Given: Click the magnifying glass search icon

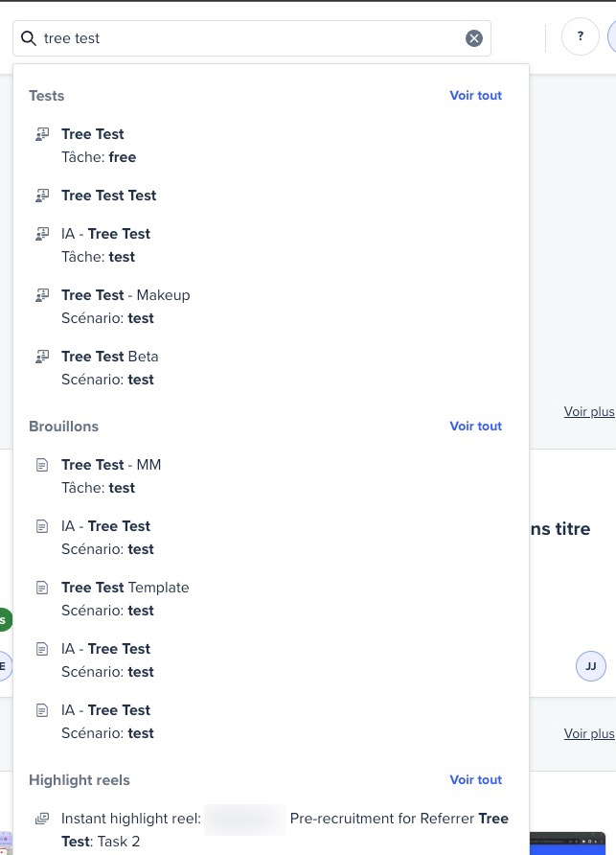Looking at the screenshot, I should (x=29, y=38).
